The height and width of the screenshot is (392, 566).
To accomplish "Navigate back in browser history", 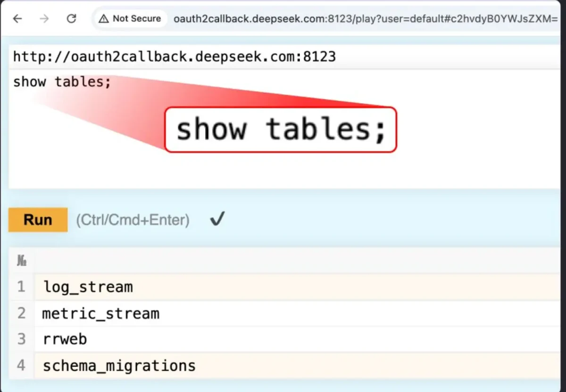I will point(17,19).
